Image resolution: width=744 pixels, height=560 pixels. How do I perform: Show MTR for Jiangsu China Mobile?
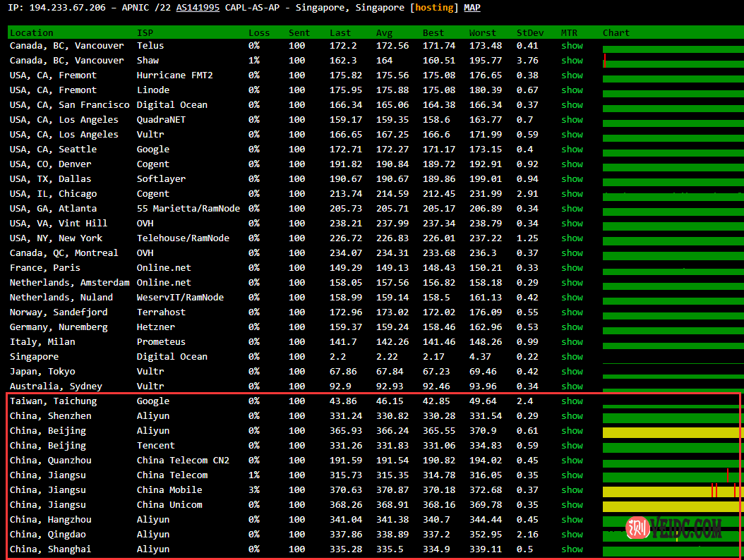tap(572, 490)
